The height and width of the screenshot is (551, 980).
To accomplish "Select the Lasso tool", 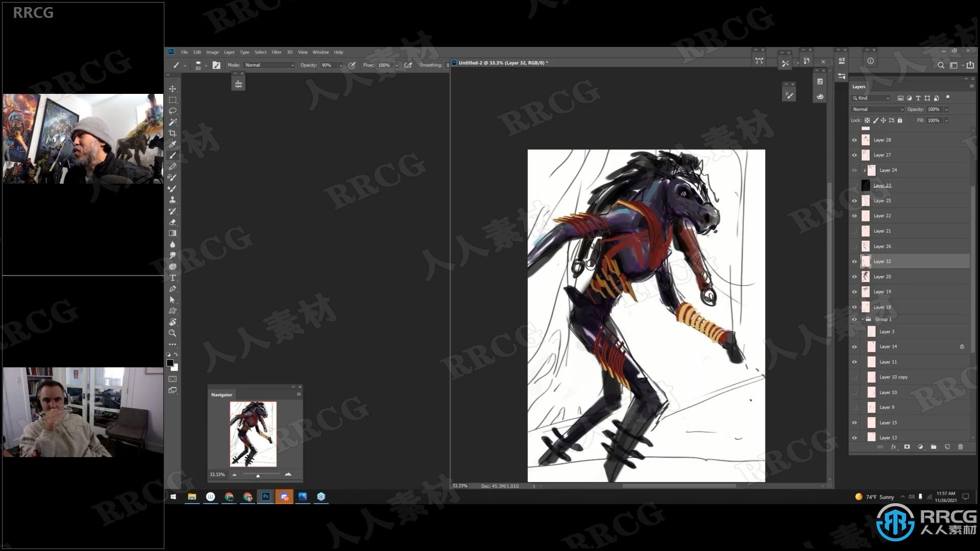I will 173,110.
